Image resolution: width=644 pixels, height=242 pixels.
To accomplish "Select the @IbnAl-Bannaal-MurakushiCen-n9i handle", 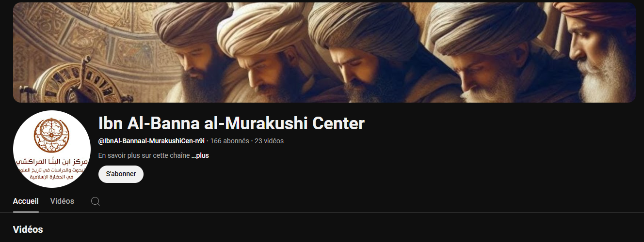I will [x=152, y=141].
